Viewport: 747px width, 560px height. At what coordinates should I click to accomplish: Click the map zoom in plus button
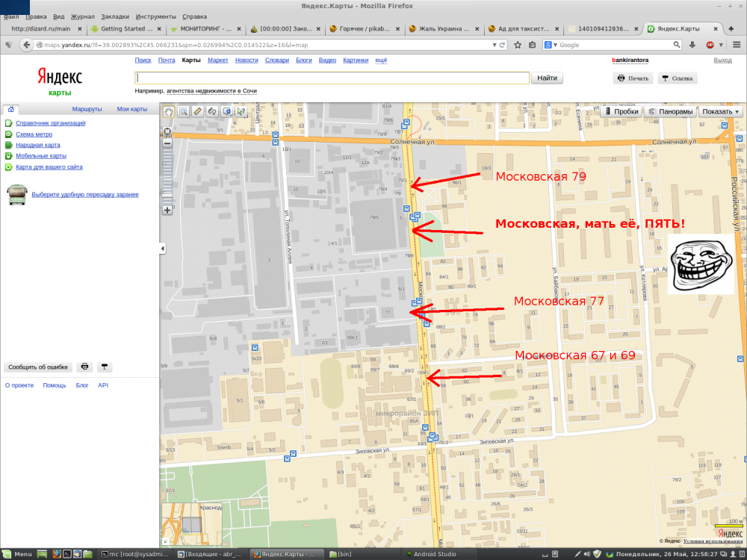coord(167,210)
